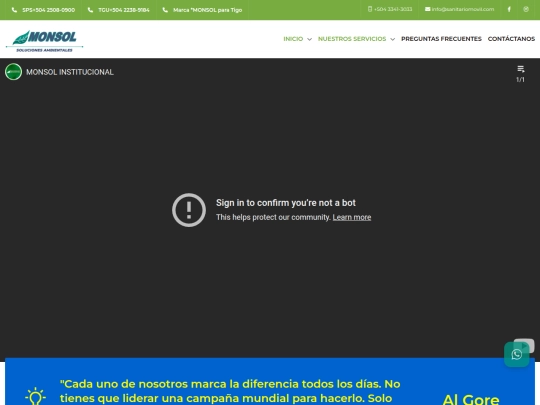Click 'Sign in to confirm you're not a bot'
The image size is (540, 405).
click(x=285, y=203)
